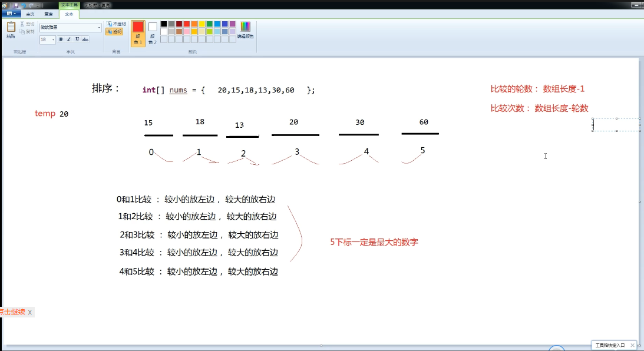Click the red text 比较的轮数: 数组长度-1

click(x=537, y=89)
